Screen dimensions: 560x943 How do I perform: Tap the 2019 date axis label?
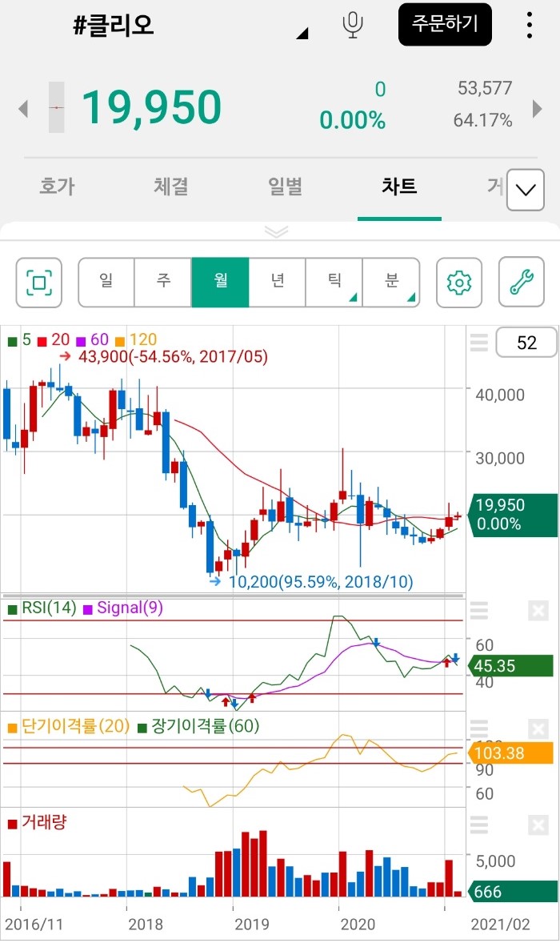point(252,924)
